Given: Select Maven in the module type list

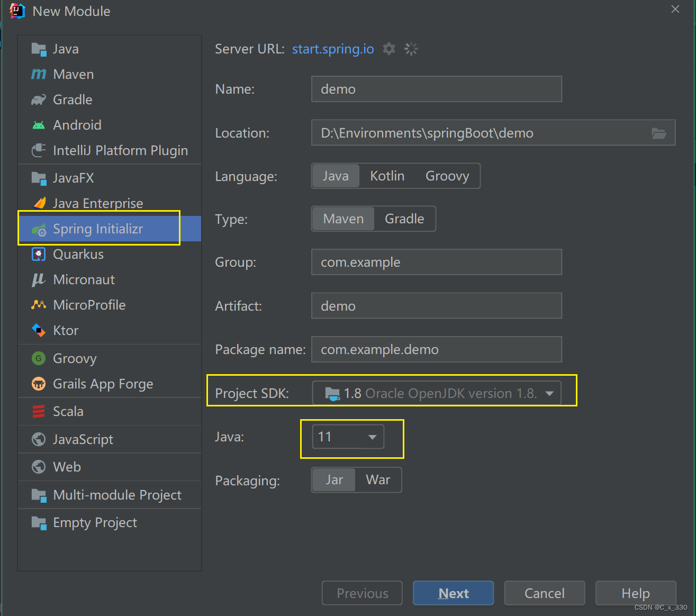Looking at the screenshot, I should click(x=110, y=74).
